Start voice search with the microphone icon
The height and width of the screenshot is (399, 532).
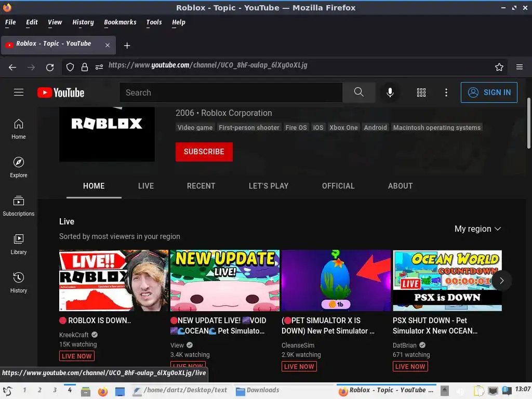pyautogui.click(x=390, y=92)
